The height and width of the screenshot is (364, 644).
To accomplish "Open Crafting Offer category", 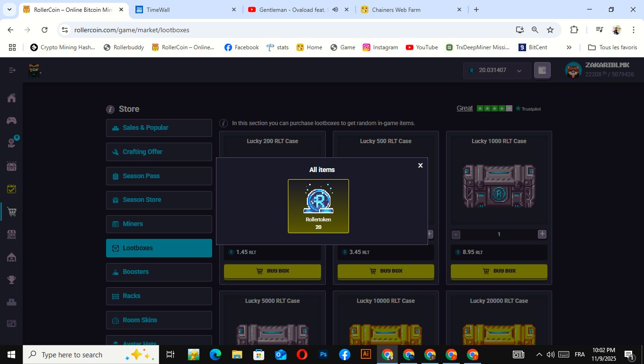I will pos(159,152).
